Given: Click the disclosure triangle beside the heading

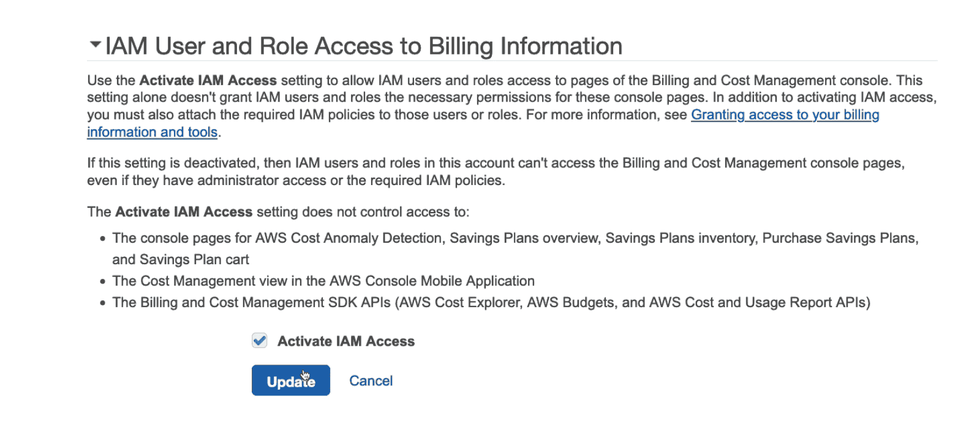Looking at the screenshot, I should pos(95,45).
